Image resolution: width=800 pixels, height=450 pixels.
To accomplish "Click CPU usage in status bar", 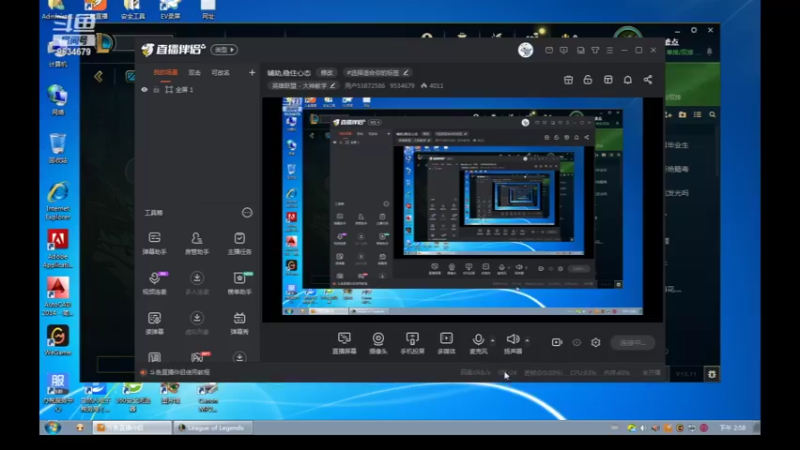I will coord(583,373).
